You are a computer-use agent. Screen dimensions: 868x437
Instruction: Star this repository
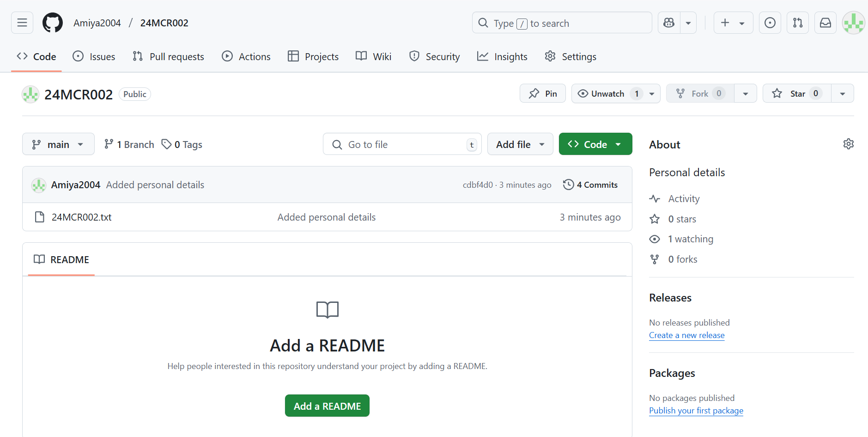coord(797,93)
